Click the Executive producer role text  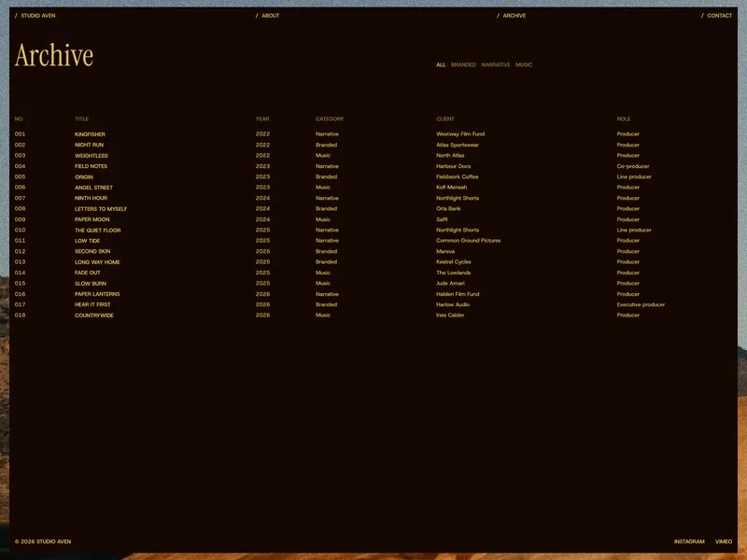[x=641, y=305]
